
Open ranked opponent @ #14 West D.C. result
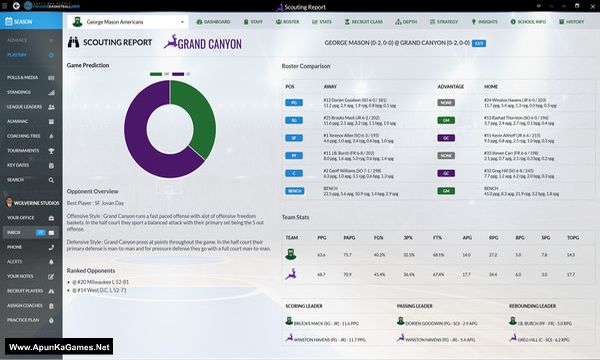[x=99, y=290]
